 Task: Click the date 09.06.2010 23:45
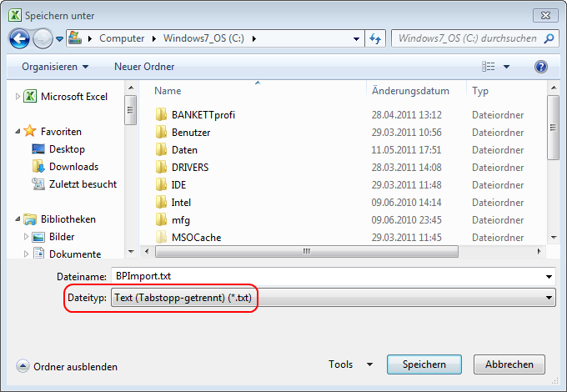(406, 220)
